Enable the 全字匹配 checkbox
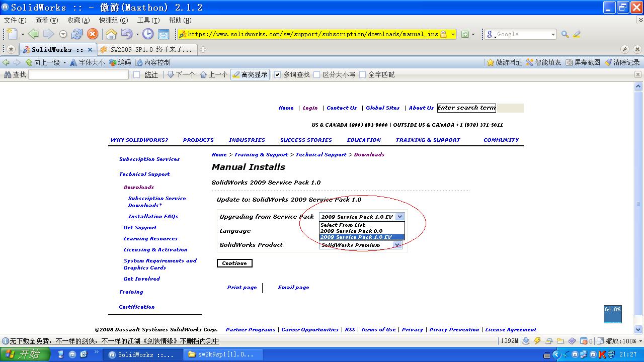Image resolution: width=644 pixels, height=362 pixels. click(x=362, y=74)
